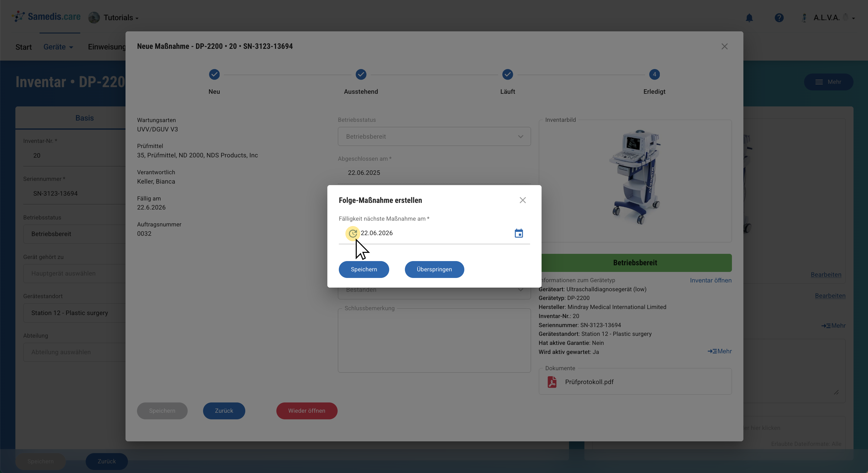Open the calendar date picker icon
The width and height of the screenshot is (868, 473).
[519, 233]
